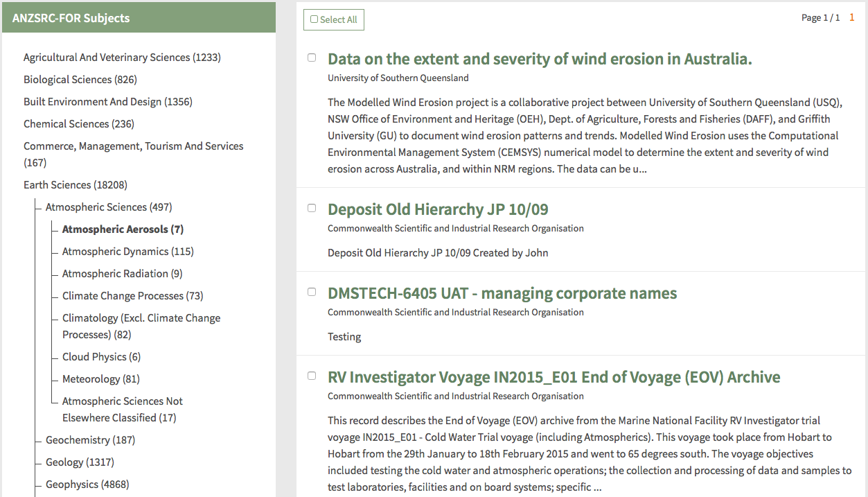Select checkbox for Deposit Old Hierarchy record
The height and width of the screenshot is (497, 868).
click(312, 208)
